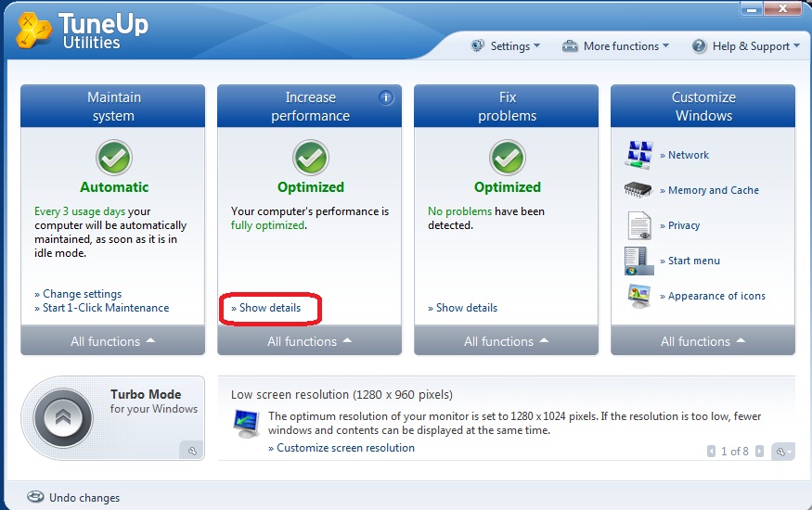Click the info icon on Increase performance

[386, 97]
